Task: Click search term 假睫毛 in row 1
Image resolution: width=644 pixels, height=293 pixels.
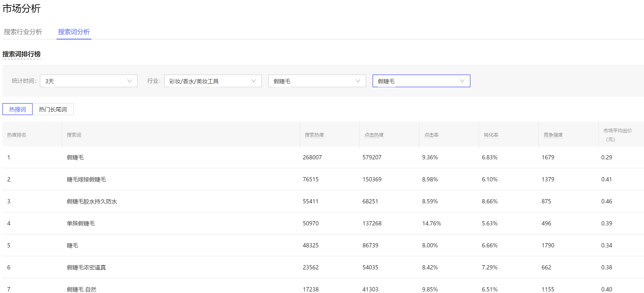Action: pyautogui.click(x=75, y=158)
